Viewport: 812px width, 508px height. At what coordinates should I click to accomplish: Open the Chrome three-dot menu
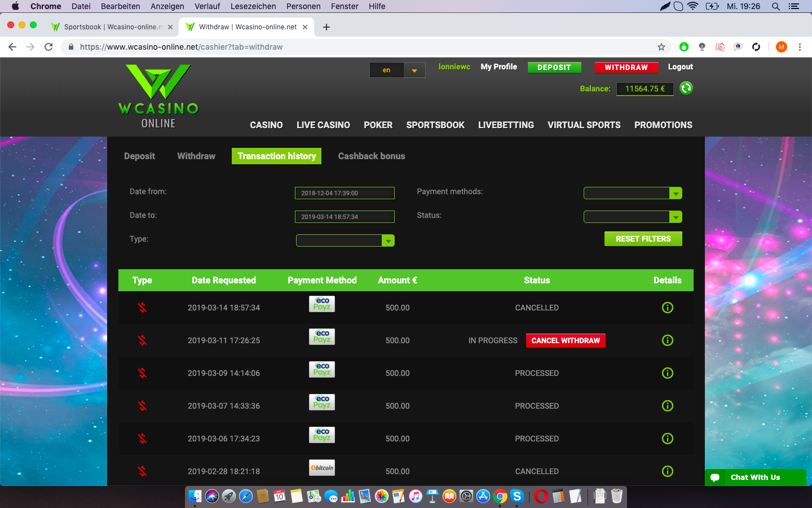tap(800, 47)
